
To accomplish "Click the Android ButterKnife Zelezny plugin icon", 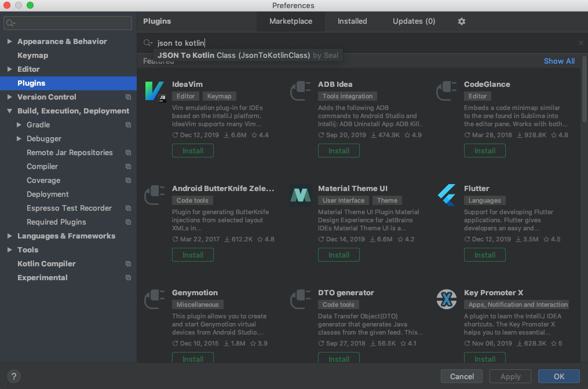I will point(155,195).
